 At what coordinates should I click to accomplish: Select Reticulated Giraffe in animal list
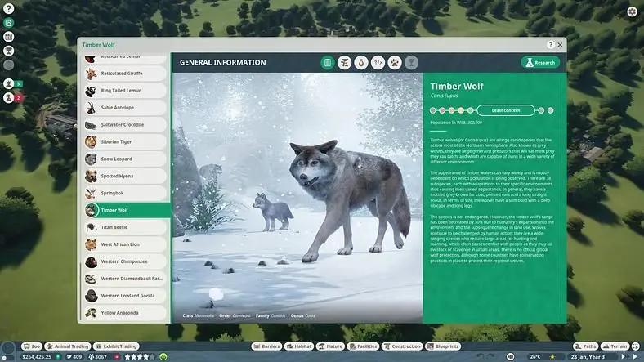click(x=125, y=74)
